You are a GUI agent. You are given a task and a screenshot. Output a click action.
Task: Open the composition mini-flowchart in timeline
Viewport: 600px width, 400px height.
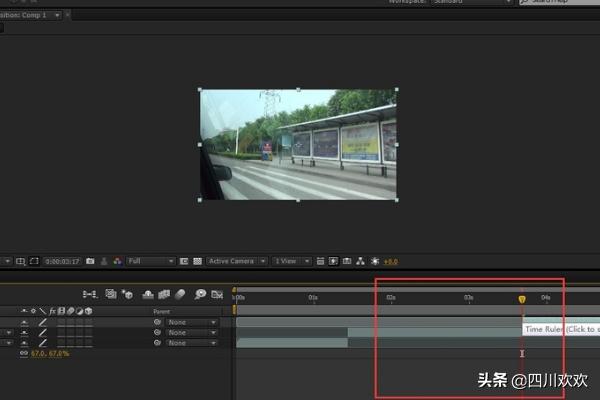[90, 294]
